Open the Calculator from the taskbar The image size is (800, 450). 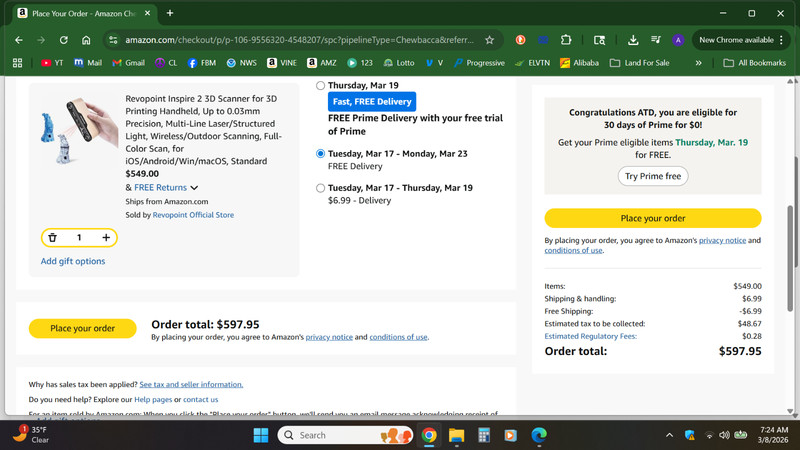[484, 435]
